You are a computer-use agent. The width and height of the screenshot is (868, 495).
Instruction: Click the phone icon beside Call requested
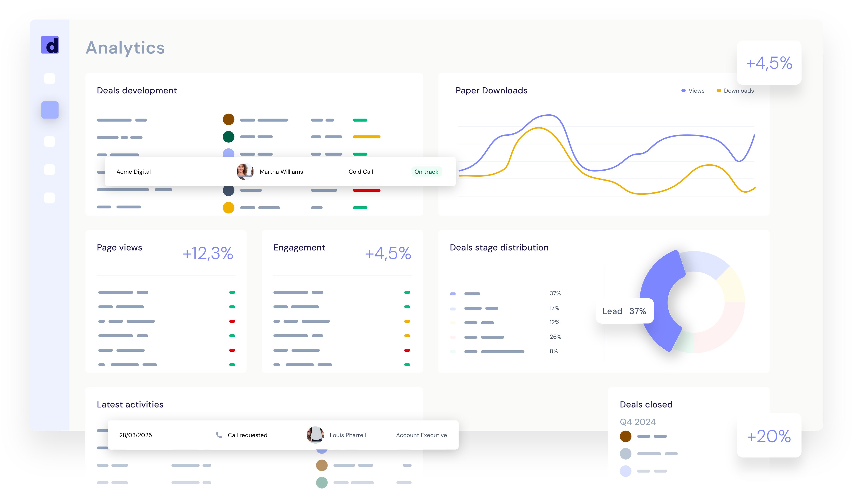219,435
